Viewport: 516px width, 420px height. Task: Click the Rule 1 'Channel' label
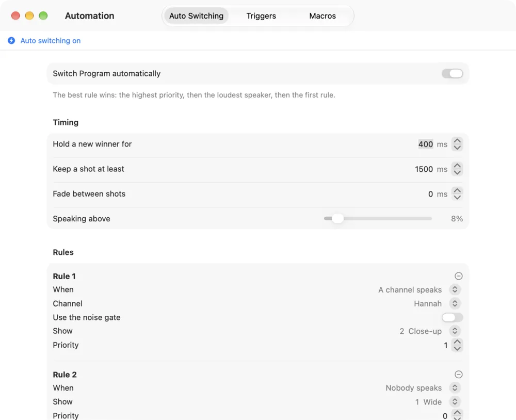(x=68, y=303)
